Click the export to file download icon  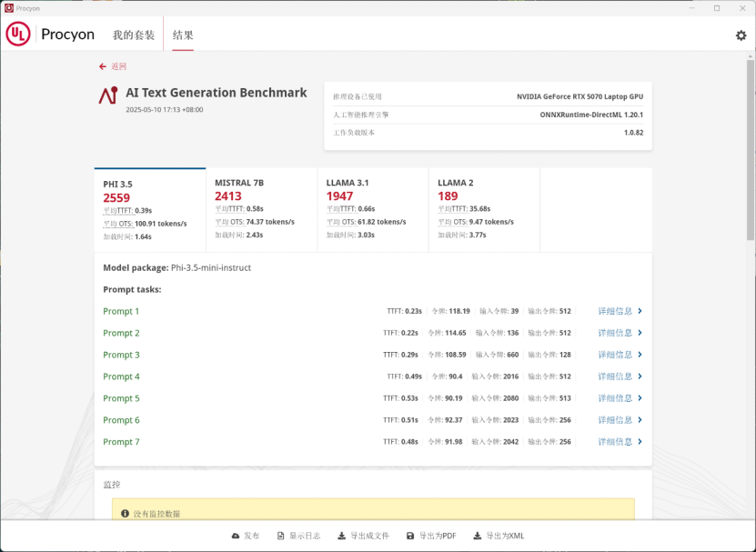coord(341,536)
